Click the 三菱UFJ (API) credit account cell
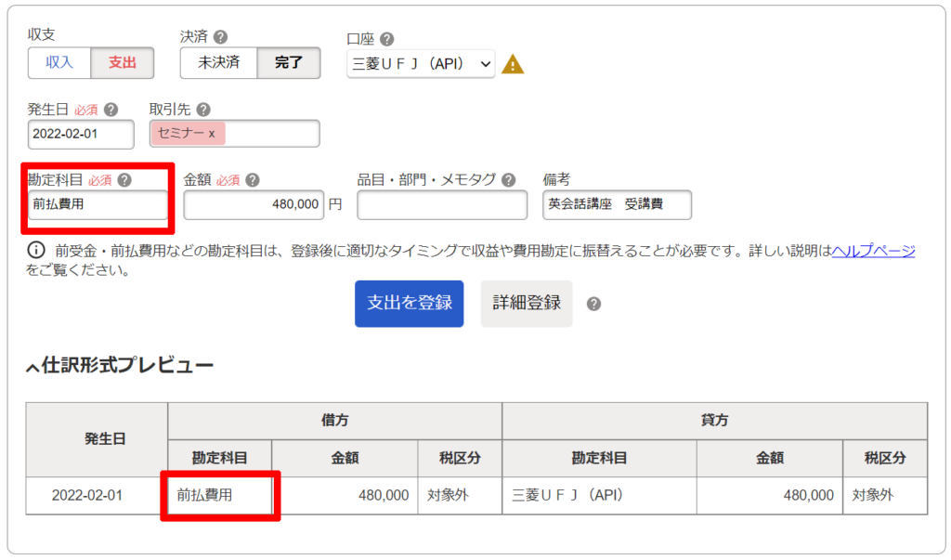This screenshot has width=951, height=560. click(599, 495)
